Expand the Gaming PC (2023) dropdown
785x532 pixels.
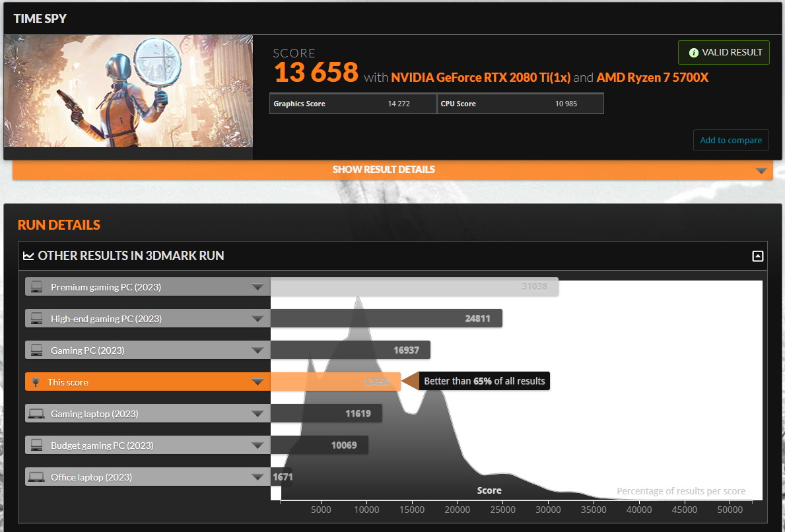(x=257, y=350)
